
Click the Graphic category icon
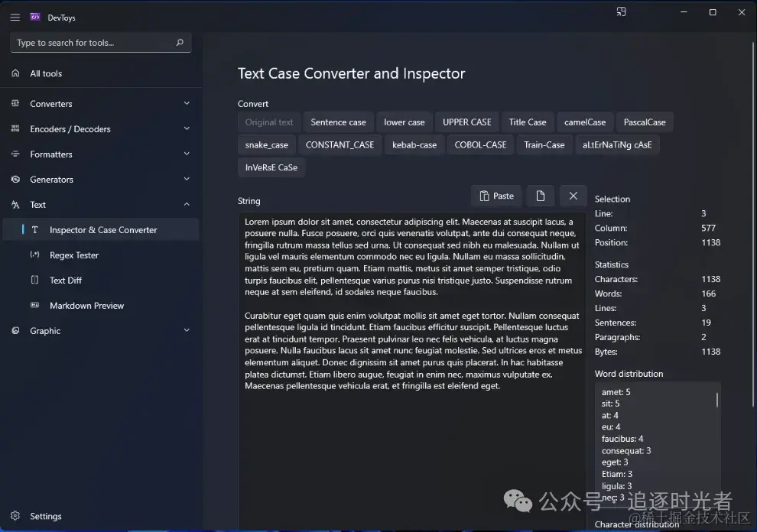point(15,331)
